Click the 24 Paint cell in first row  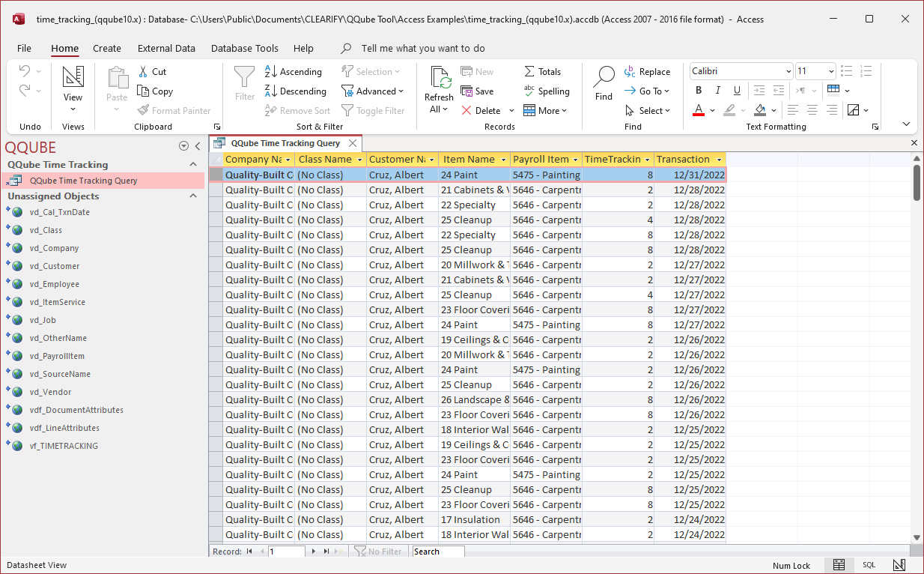(x=474, y=175)
